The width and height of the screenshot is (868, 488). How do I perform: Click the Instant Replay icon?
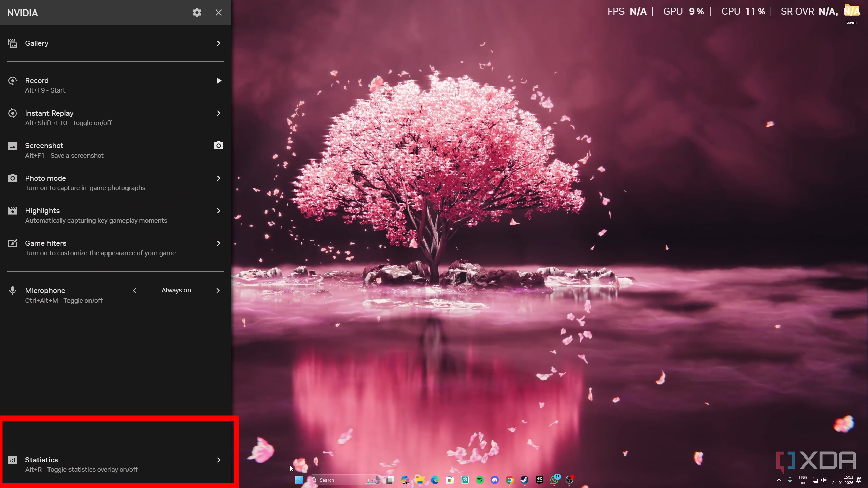[x=13, y=113]
